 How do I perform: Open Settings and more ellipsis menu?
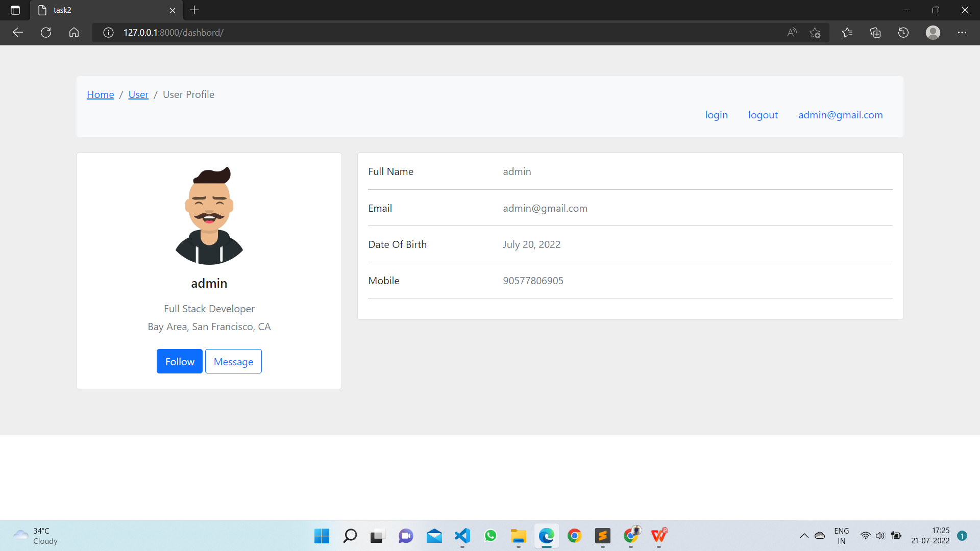[962, 33]
